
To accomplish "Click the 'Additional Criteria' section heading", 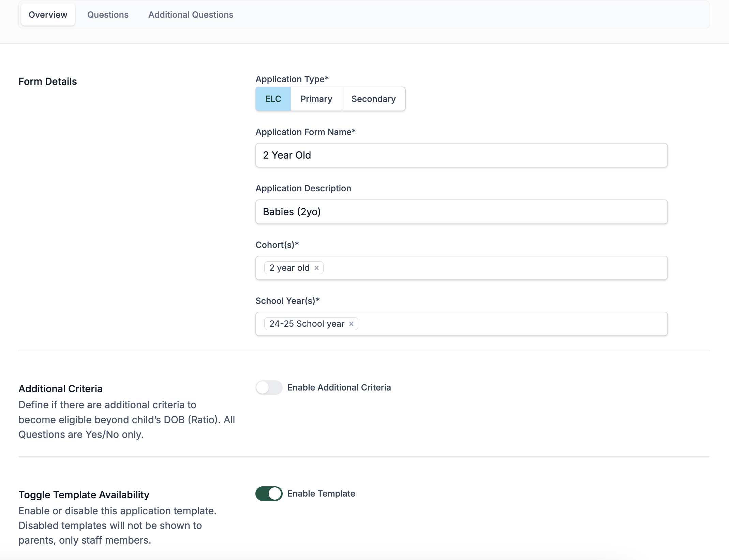I will [61, 389].
